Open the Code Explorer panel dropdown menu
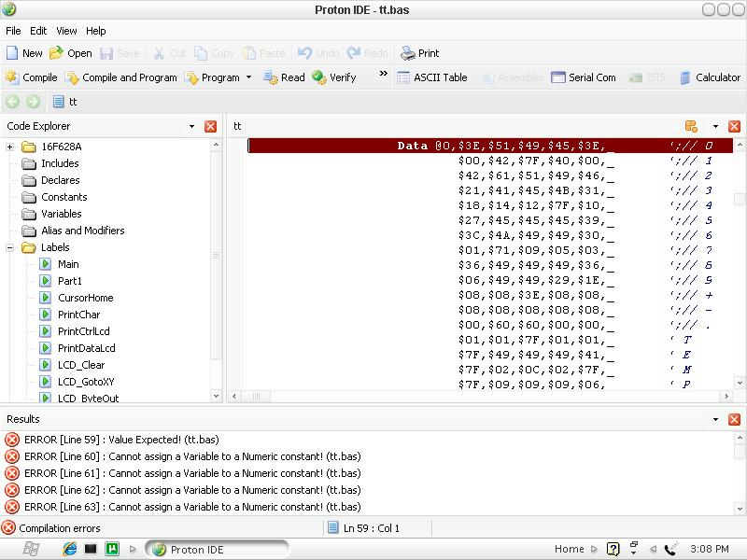This screenshot has width=747, height=560. click(x=191, y=126)
